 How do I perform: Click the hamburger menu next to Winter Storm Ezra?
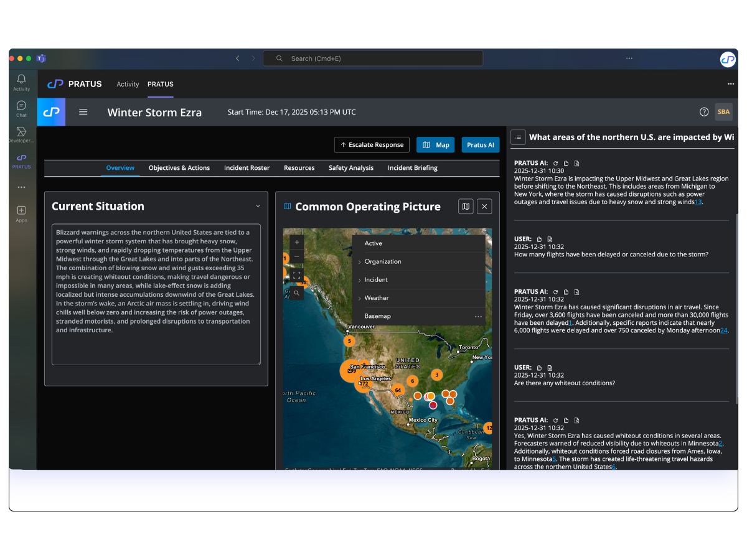coord(83,112)
